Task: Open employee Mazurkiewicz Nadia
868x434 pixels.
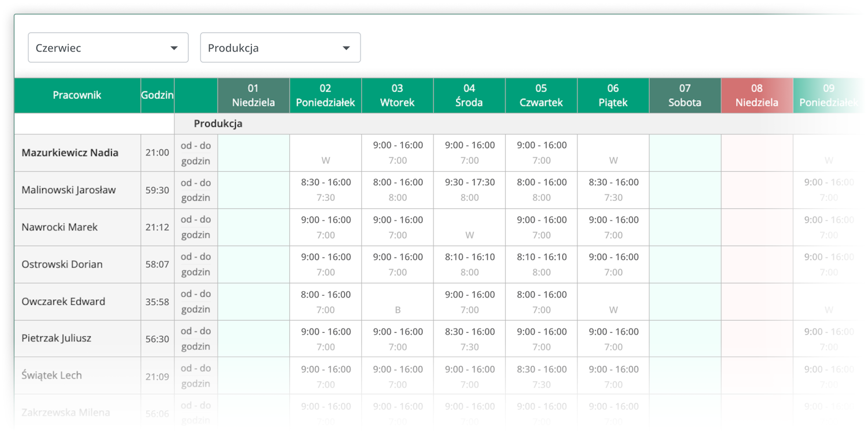Action: [x=70, y=153]
